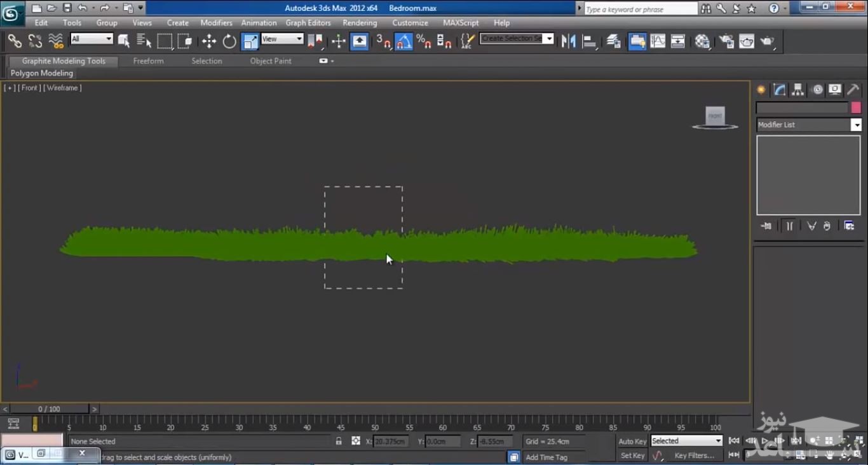Image resolution: width=868 pixels, height=465 pixels.
Task: Expand the Quick Access Toolbar customize arrow
Action: point(140,8)
